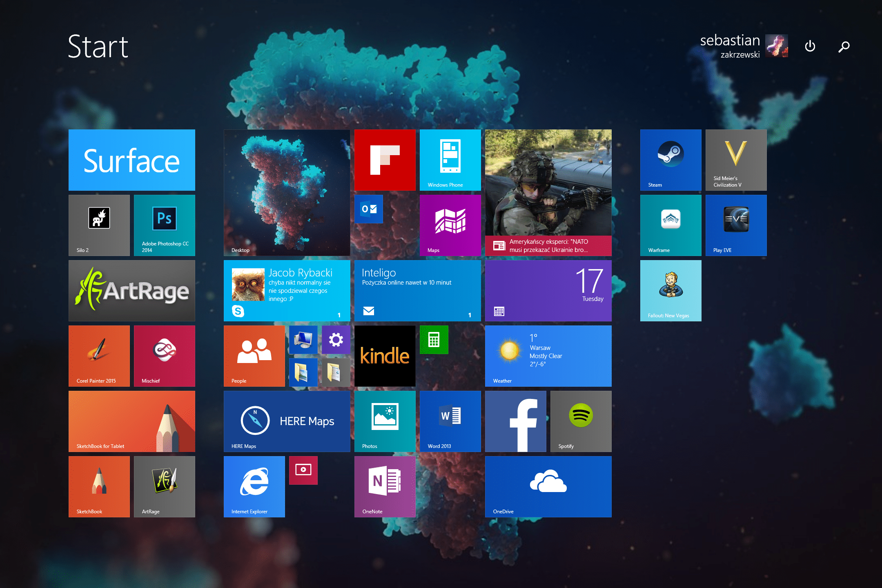Open the Facebook tile
This screenshot has height=588, width=882.
coord(516,421)
